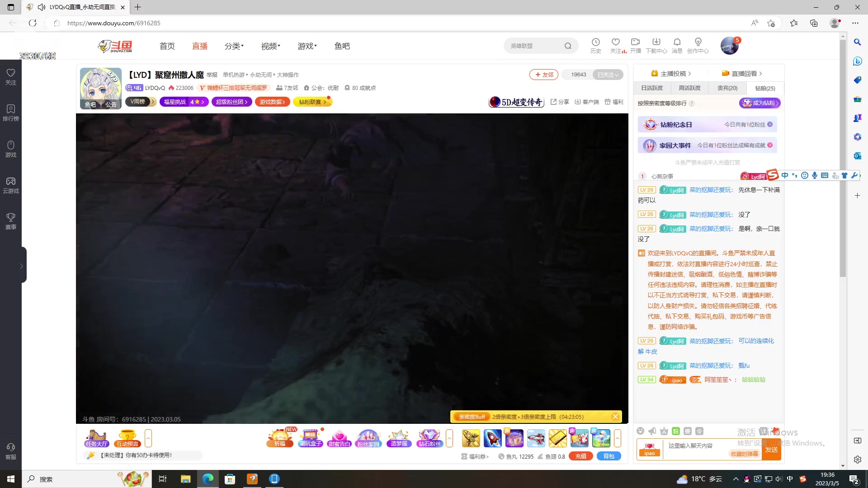This screenshot has width=868, height=488.
Task: Click the page vertical scrollbar
Action: pos(843,158)
